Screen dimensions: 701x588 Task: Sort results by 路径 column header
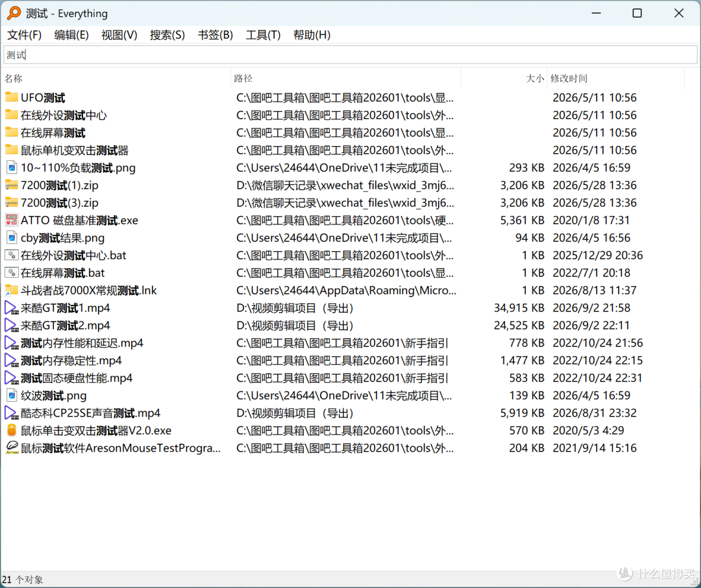pos(345,79)
